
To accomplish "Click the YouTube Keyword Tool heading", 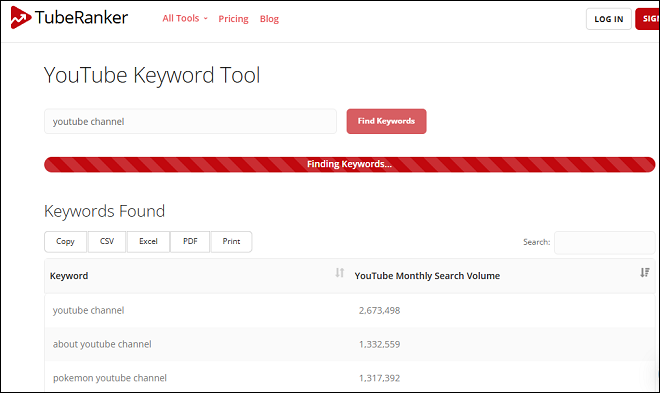I will click(152, 75).
